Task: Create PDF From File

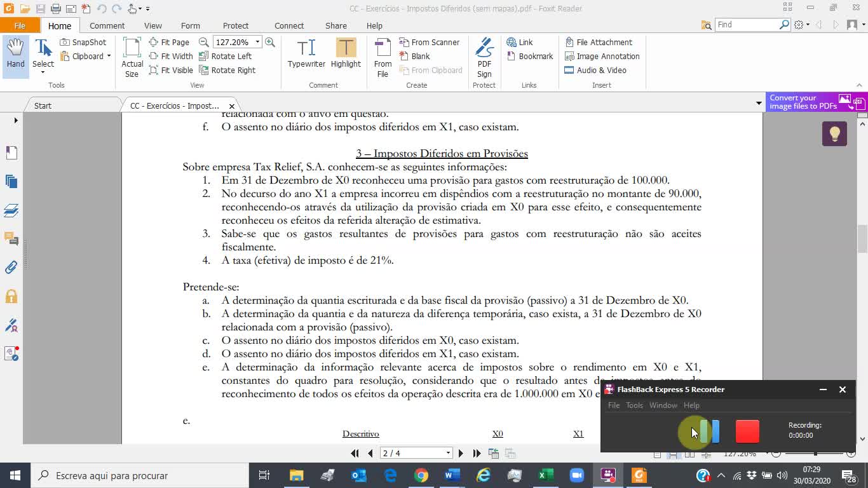Action: 383,57
